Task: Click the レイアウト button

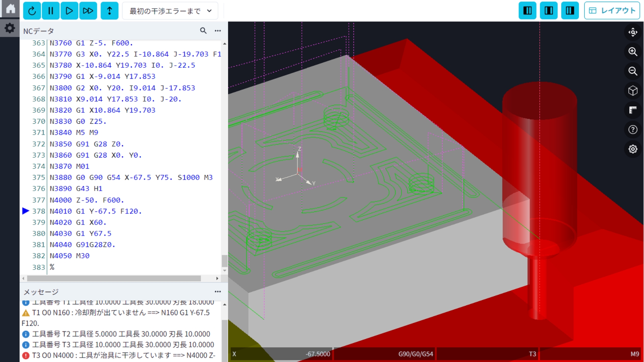Action: pyautogui.click(x=612, y=10)
